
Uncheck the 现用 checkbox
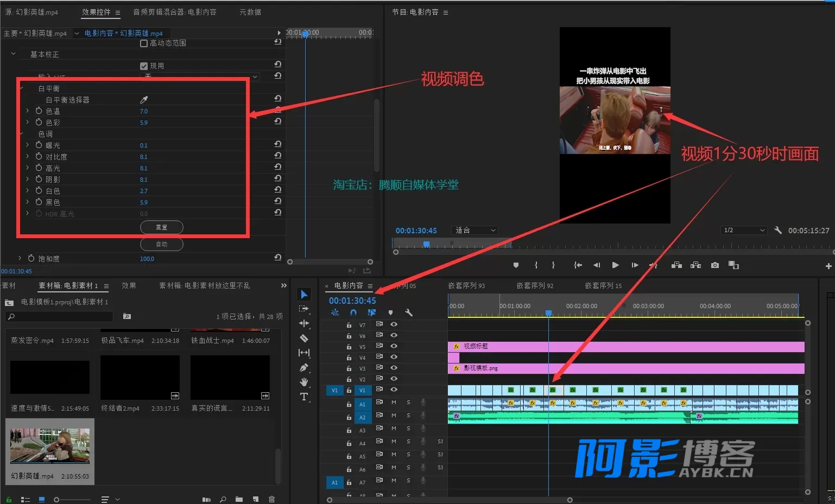(x=144, y=66)
